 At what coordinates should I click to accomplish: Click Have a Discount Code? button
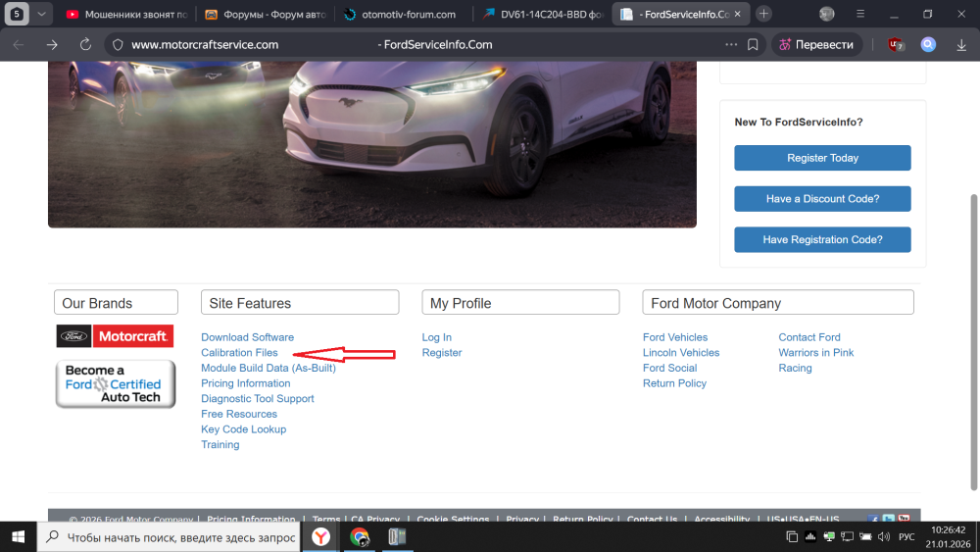[x=822, y=199]
